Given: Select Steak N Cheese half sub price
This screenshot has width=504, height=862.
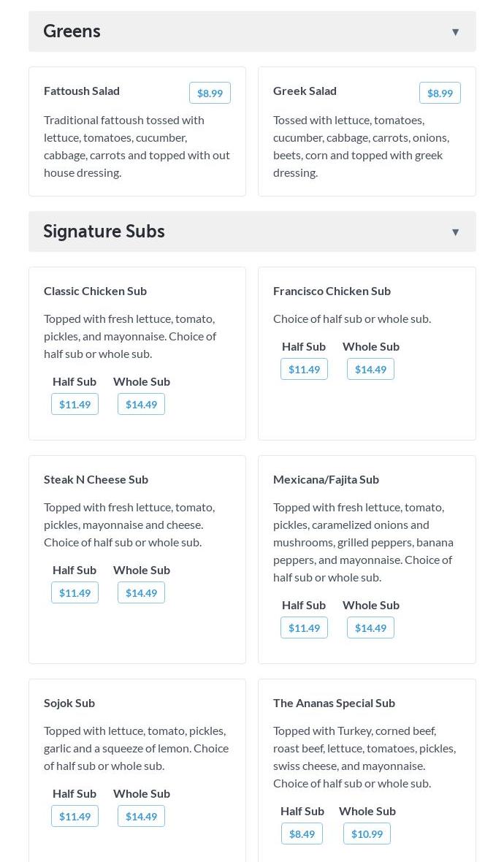Looking at the screenshot, I should pyautogui.click(x=75, y=592).
